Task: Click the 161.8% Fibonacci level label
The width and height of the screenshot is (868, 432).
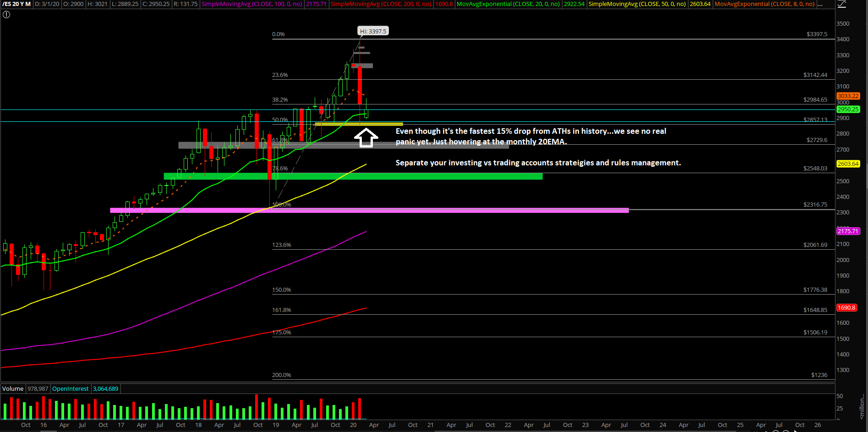Action: coord(282,310)
